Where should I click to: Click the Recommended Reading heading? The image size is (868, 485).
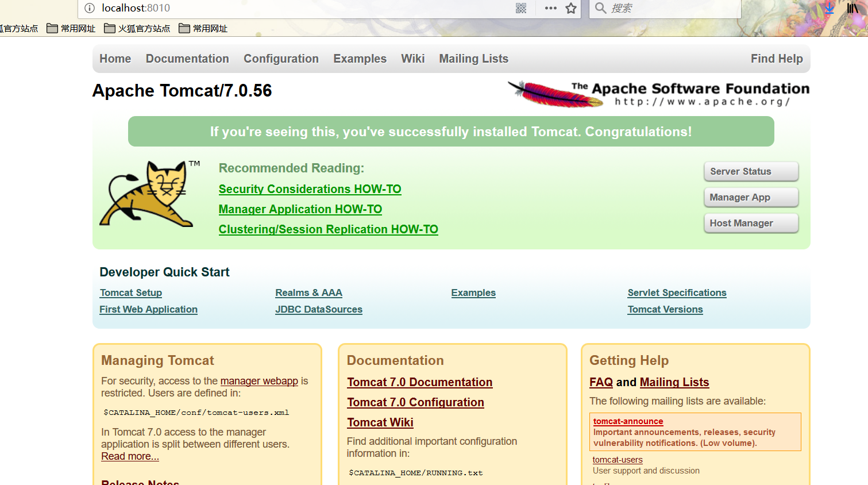pos(291,168)
